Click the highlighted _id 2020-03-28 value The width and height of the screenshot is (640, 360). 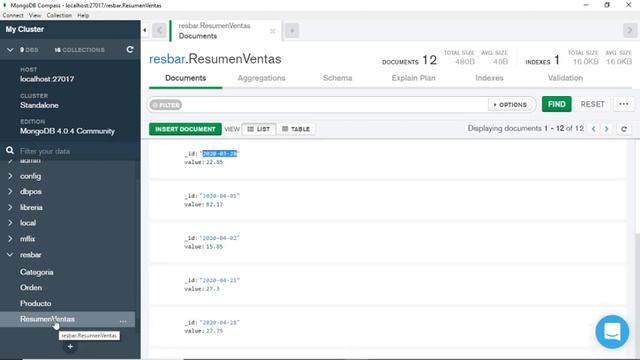[220, 153]
